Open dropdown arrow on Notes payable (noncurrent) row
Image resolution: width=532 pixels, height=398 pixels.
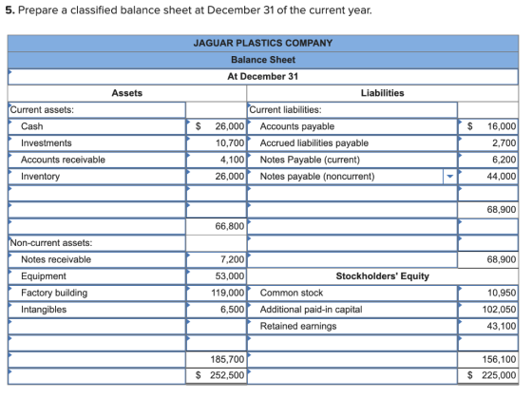[450, 177]
